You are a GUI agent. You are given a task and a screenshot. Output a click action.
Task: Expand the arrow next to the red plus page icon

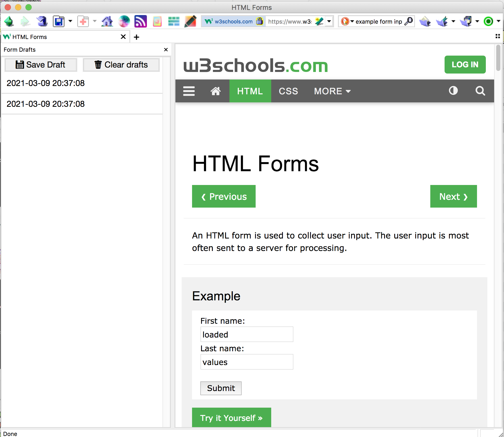(x=95, y=21)
